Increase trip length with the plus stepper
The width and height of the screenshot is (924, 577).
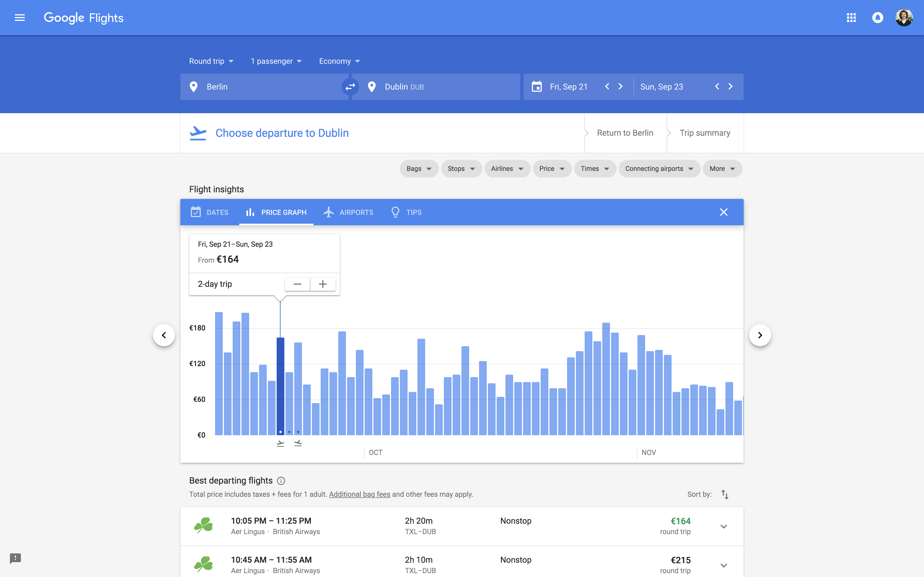(323, 284)
